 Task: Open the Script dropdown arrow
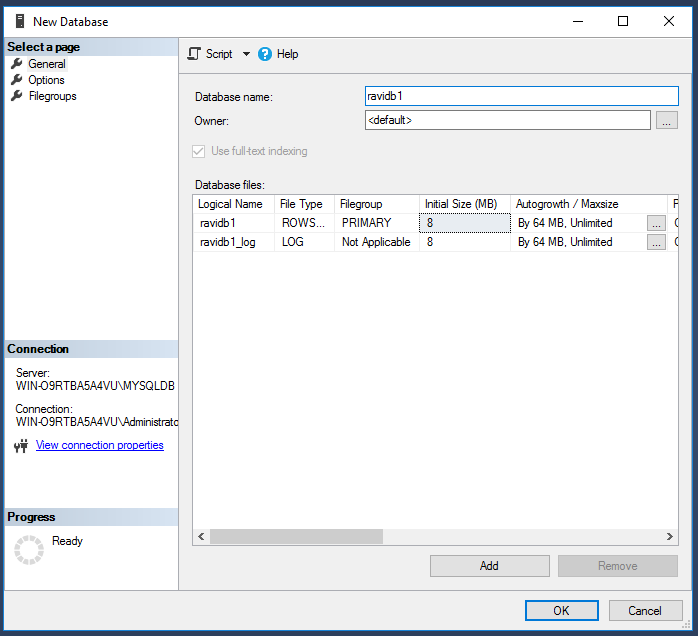coord(246,54)
